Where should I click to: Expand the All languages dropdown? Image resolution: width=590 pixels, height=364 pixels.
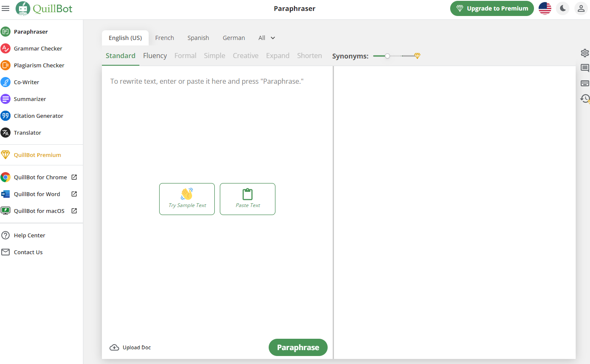[267, 38]
